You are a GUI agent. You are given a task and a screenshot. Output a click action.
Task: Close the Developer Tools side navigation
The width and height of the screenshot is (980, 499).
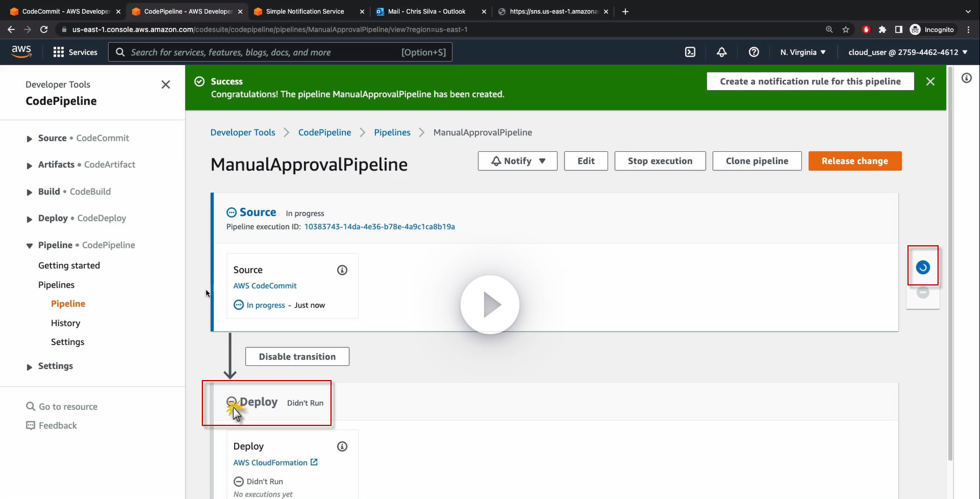[x=166, y=84]
